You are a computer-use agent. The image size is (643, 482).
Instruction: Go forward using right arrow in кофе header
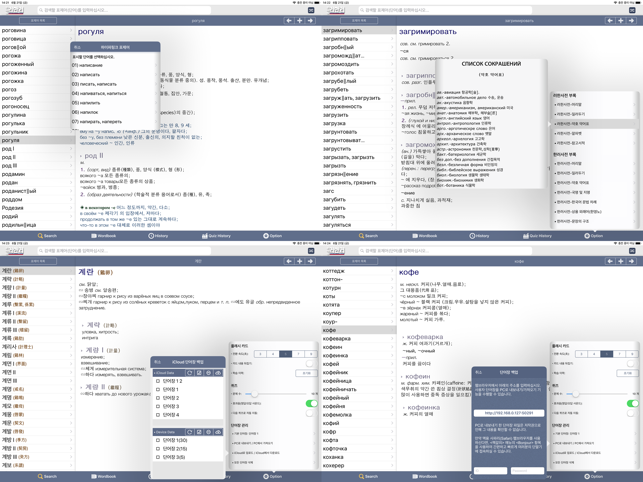[632, 261]
